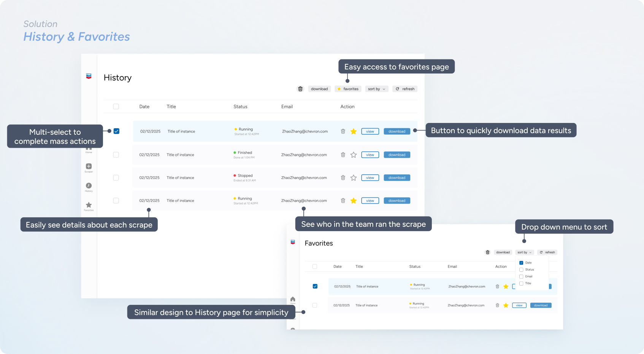Delete the Finished row using its trash icon
This screenshot has height=354, width=644.
[x=343, y=155]
